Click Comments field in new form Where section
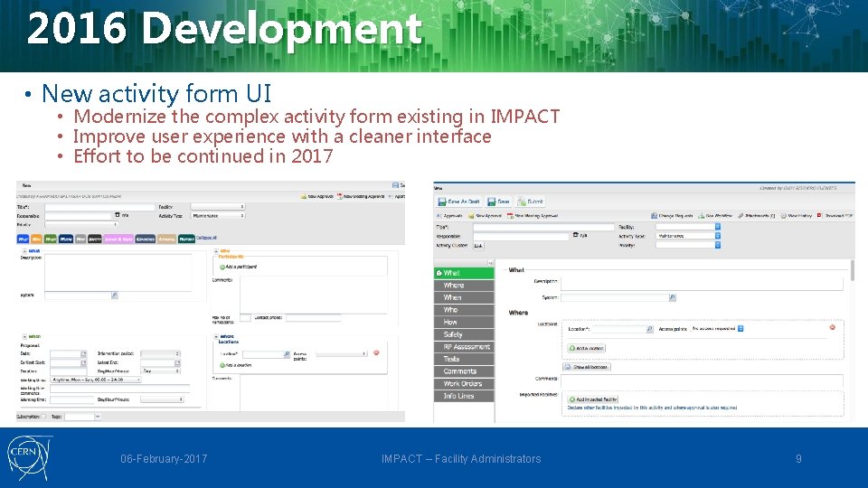The width and height of the screenshot is (868, 488). click(702, 380)
